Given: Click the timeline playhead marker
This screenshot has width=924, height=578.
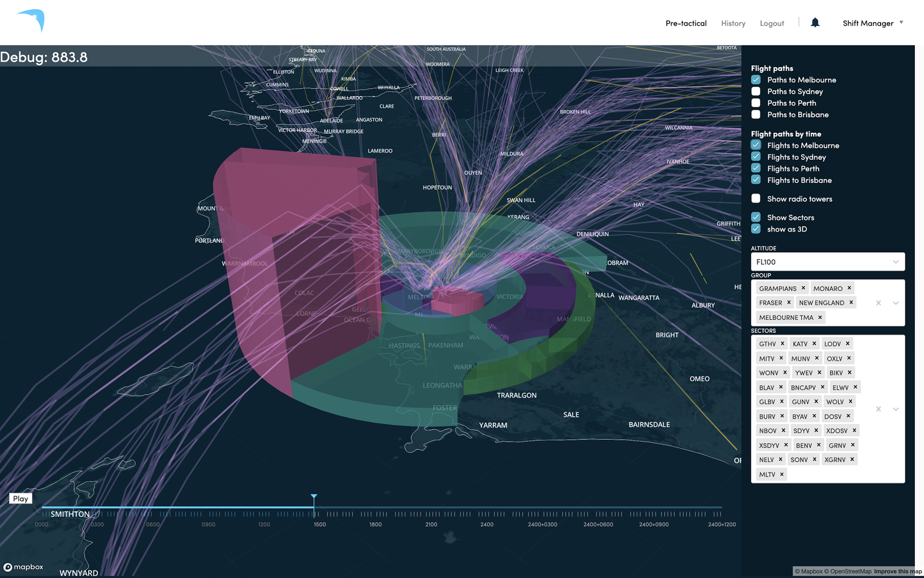Looking at the screenshot, I should [314, 497].
